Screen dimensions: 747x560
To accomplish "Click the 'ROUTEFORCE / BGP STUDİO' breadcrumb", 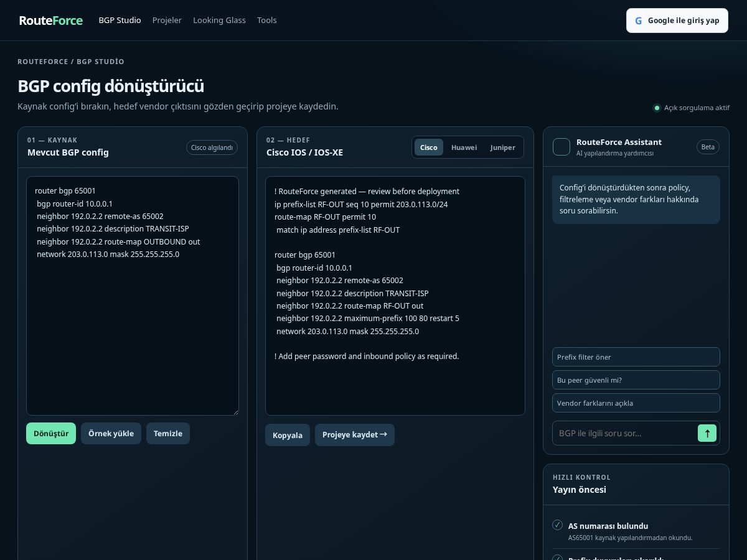I will pos(71,62).
